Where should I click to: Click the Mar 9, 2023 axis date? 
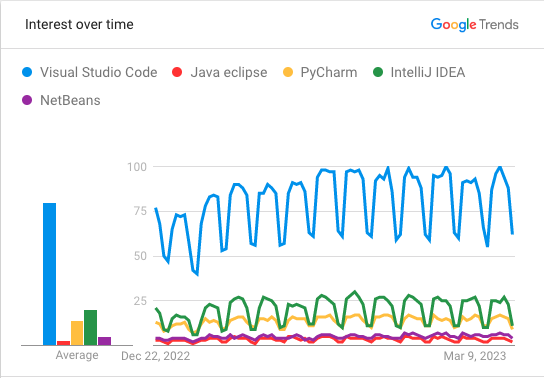pyautogui.click(x=475, y=356)
